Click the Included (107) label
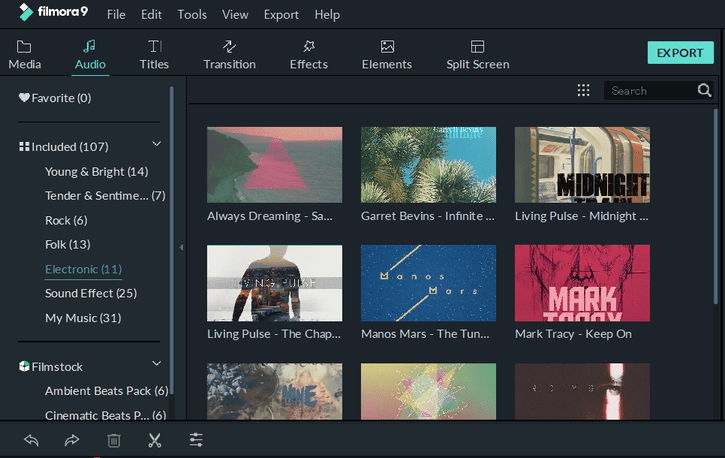The image size is (725, 458). pyautogui.click(x=70, y=147)
